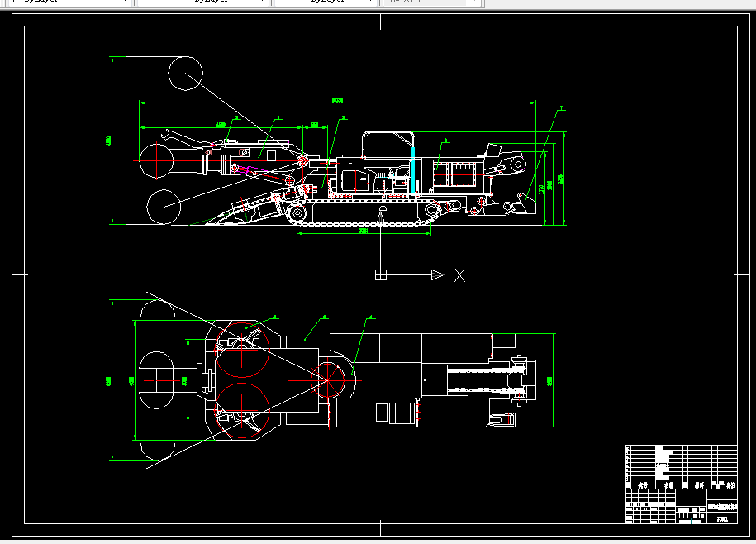Click the X axis label of UCS icon

coord(460,275)
